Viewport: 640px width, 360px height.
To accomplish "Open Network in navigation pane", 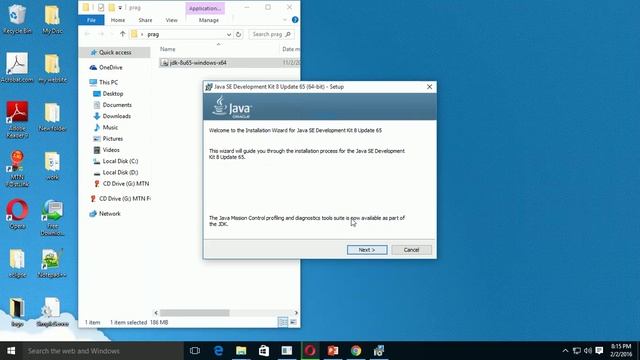I will pyautogui.click(x=109, y=213).
